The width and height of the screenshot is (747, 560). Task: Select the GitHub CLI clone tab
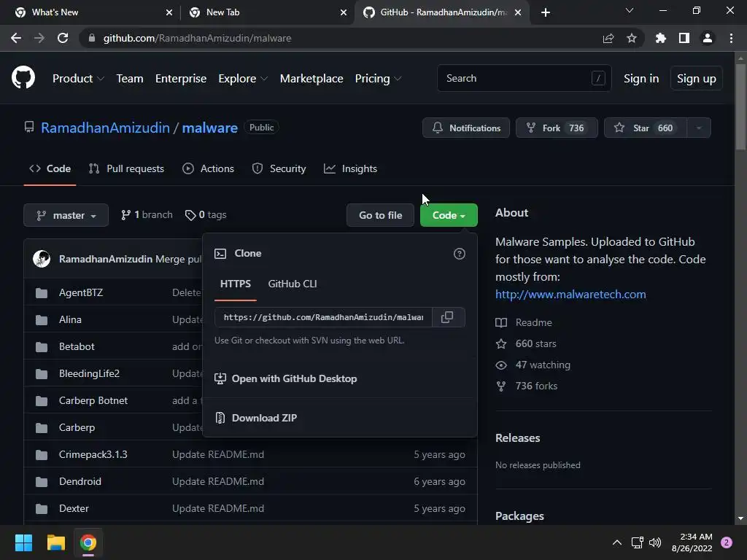pos(293,284)
